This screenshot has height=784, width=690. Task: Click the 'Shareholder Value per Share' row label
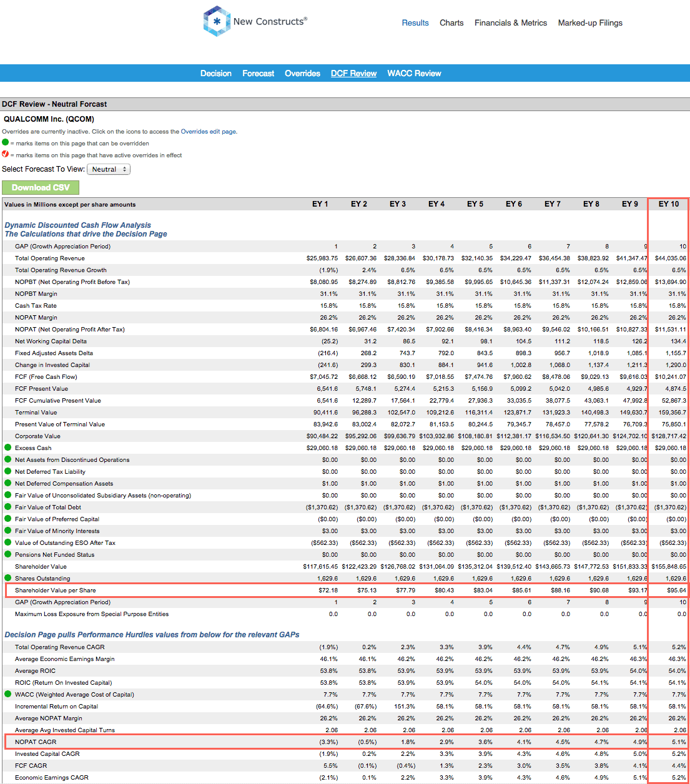pos(56,590)
